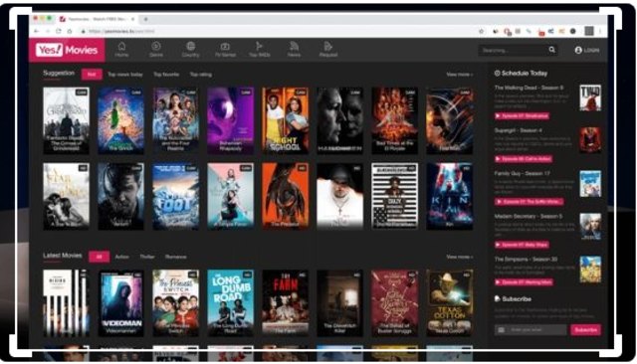
Task: Click the browser back arrow
Action: 36,31
